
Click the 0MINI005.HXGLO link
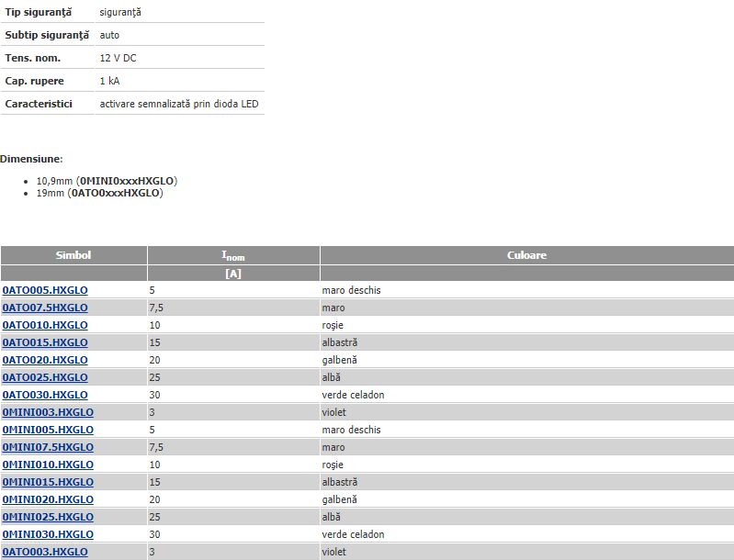(48, 430)
